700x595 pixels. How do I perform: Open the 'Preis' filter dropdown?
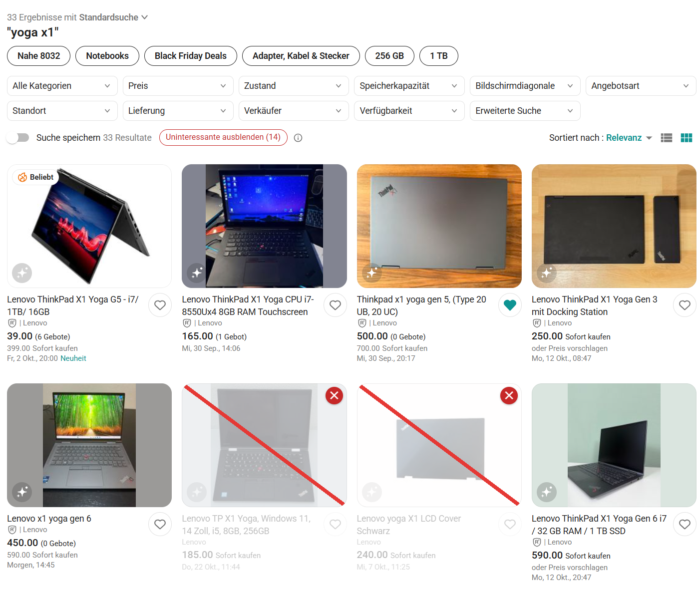pos(178,86)
